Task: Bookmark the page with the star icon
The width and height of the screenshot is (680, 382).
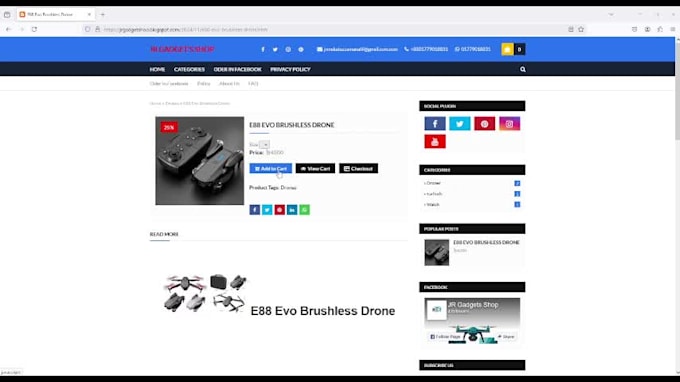Action: pyautogui.click(x=581, y=29)
